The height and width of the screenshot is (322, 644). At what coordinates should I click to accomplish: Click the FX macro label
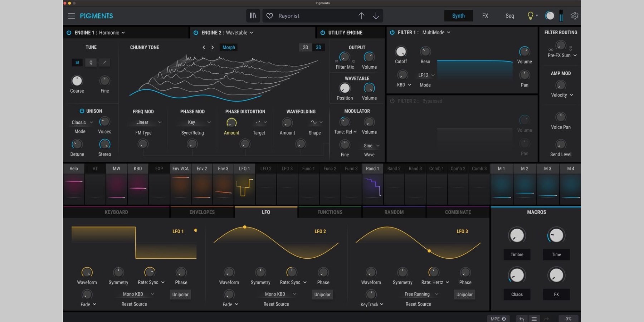(556, 294)
